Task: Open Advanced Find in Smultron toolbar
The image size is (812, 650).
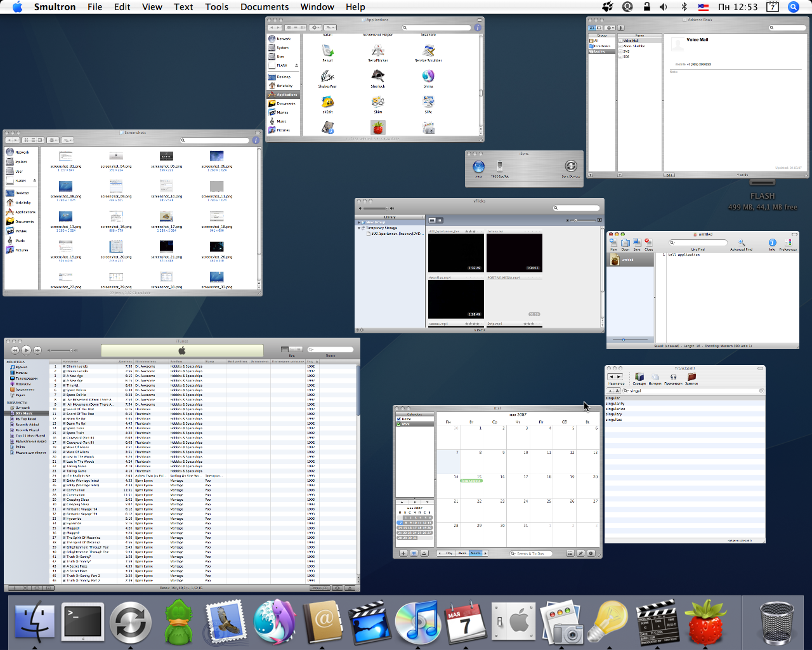Action: click(x=741, y=244)
